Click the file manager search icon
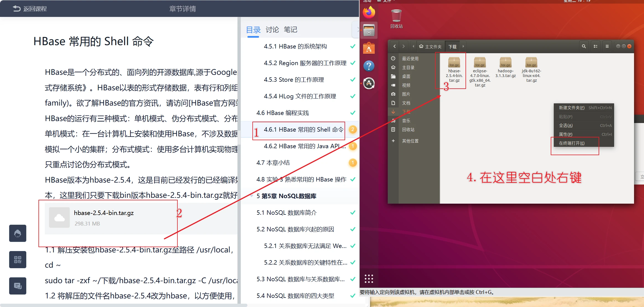Image resolution: width=644 pixels, height=307 pixels. [584, 46]
